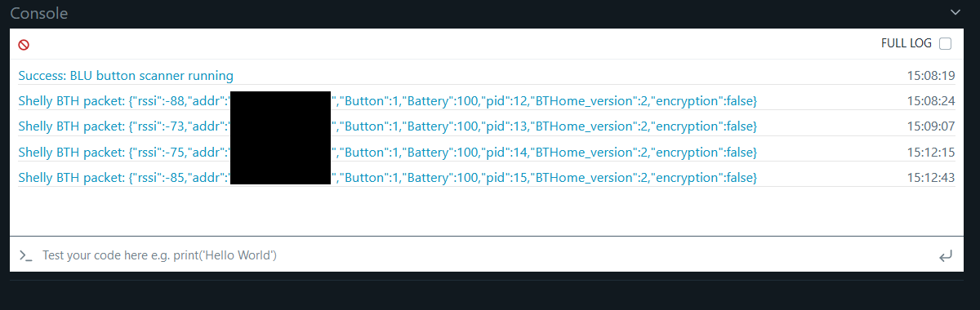Click the 15:08:19 timestamp
Viewport: 980px width, 310px height.
point(931,76)
